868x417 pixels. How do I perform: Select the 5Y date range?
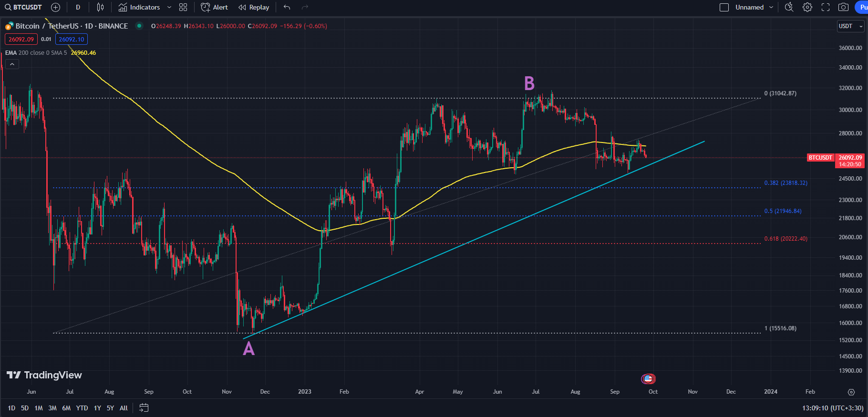110,408
